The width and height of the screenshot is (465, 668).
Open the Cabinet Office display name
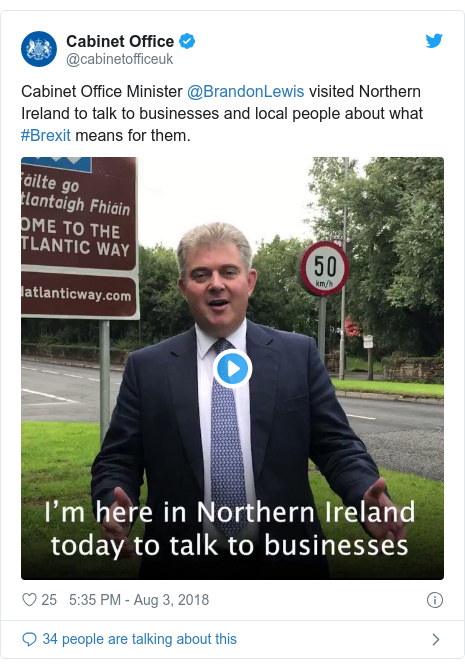[120, 41]
